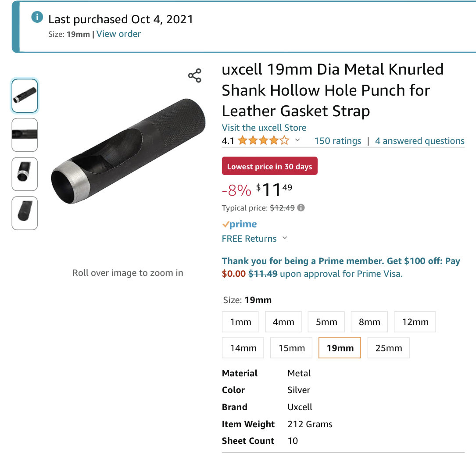Click the prime logo badge
The height and width of the screenshot is (454, 476).
pos(240,224)
